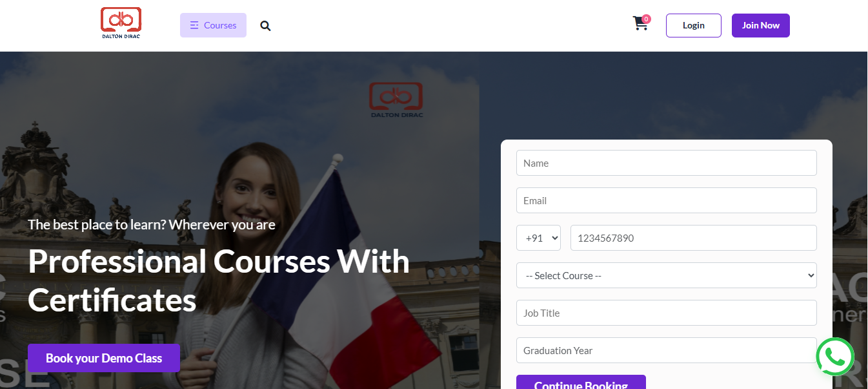
Task: Open the Select Course dropdown
Action: tap(666, 275)
